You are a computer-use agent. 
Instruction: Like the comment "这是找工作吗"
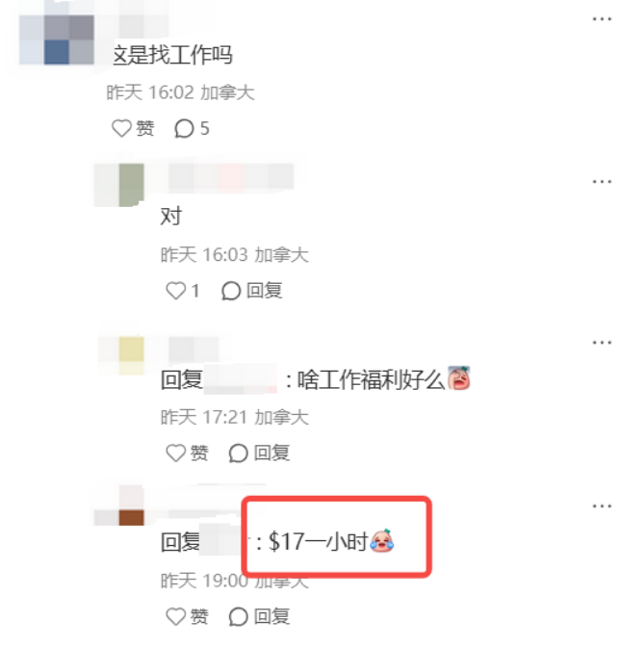pos(133,128)
